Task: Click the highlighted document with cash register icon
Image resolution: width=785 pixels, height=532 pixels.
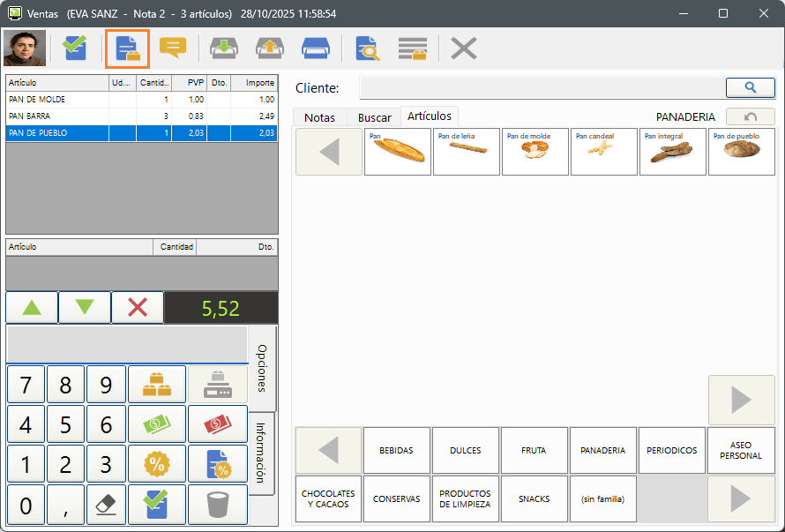Action: [127, 49]
